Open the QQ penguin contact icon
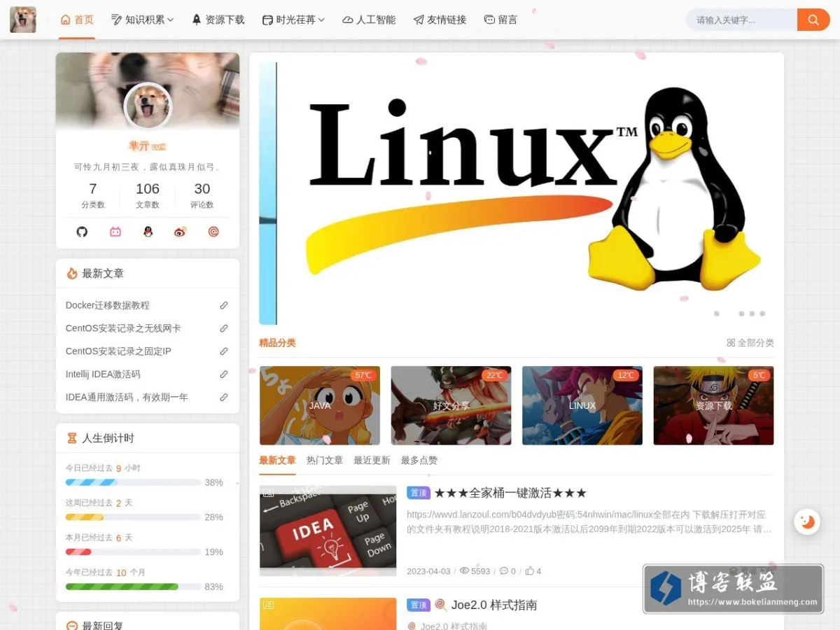Screen dimensions: 840x630 click(x=148, y=232)
